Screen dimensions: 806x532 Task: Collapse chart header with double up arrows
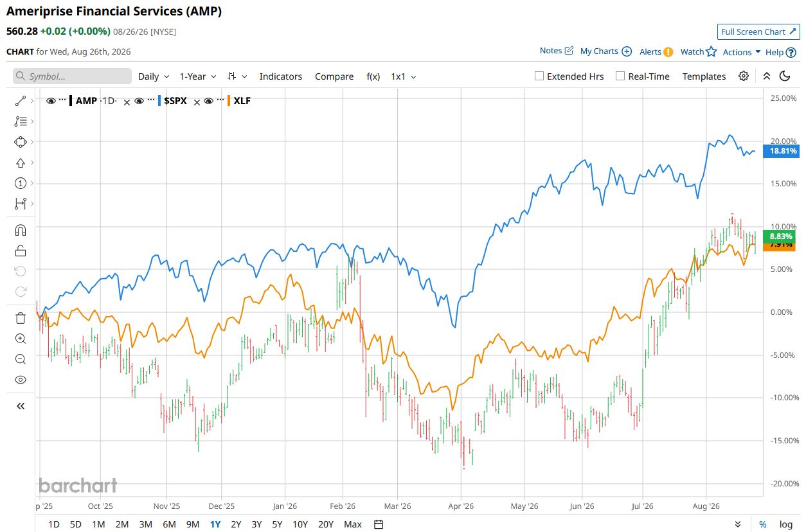(x=766, y=76)
